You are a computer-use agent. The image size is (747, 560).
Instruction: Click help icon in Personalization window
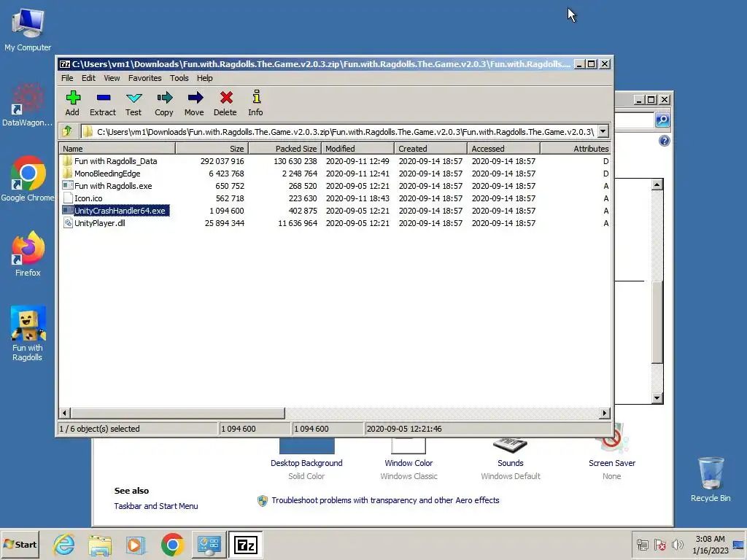[664, 141]
